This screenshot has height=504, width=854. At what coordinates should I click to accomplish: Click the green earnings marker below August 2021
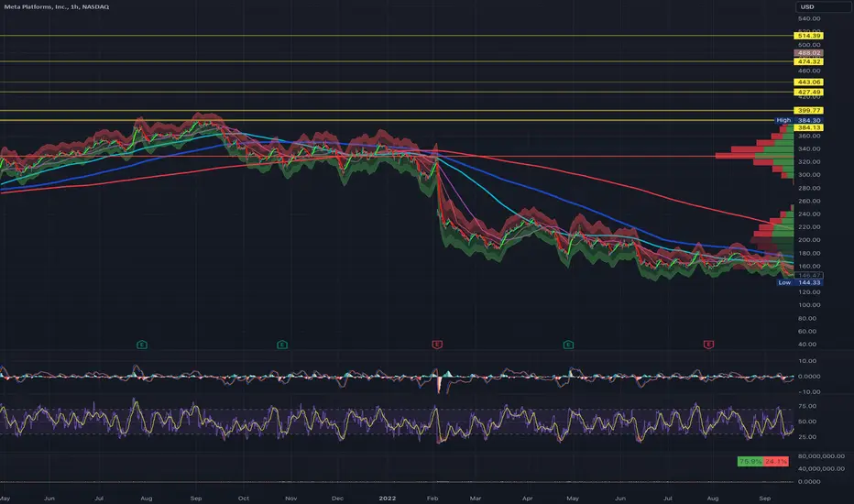tap(142, 345)
